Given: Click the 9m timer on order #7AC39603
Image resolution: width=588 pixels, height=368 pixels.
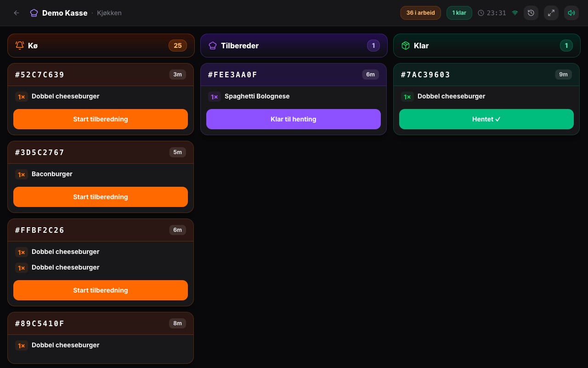Looking at the screenshot, I should [564, 75].
